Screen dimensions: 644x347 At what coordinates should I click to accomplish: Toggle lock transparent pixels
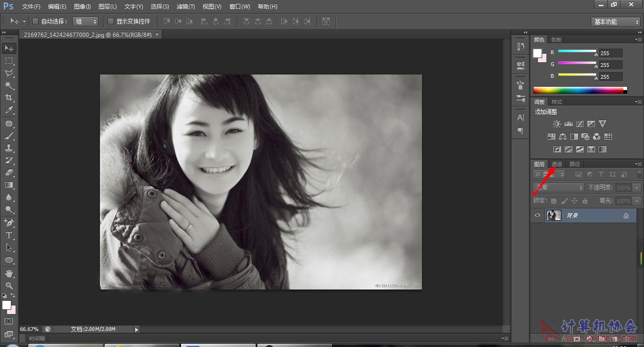[553, 201]
